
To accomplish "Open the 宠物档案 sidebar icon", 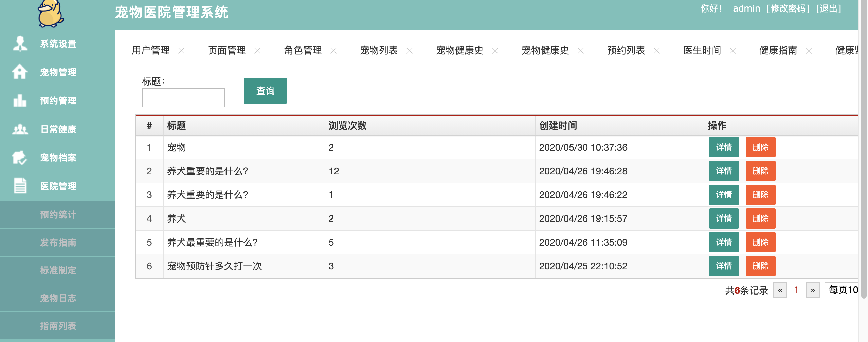I will pos(19,157).
